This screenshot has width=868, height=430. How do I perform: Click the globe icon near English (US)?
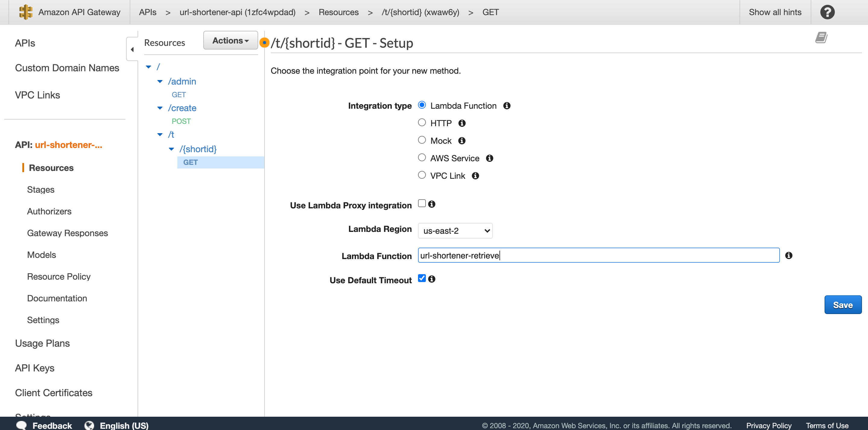[x=89, y=425]
